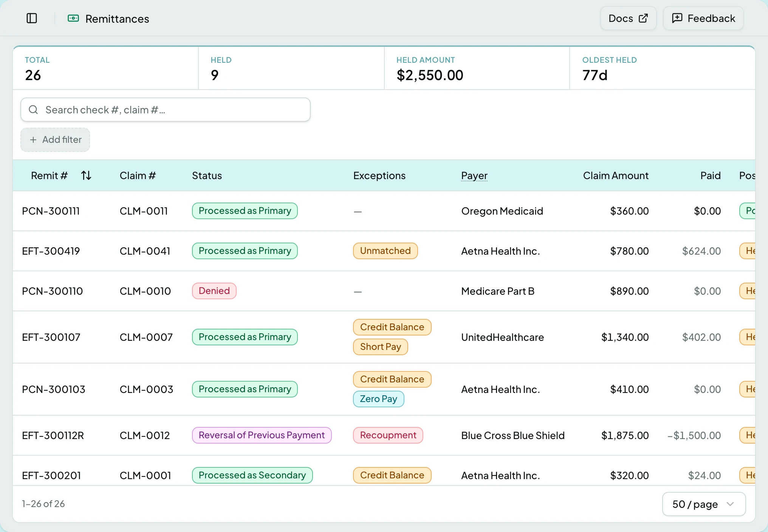Viewport: 768px width, 532px height.
Task: Select remit EFT-300201
Action: point(51,475)
